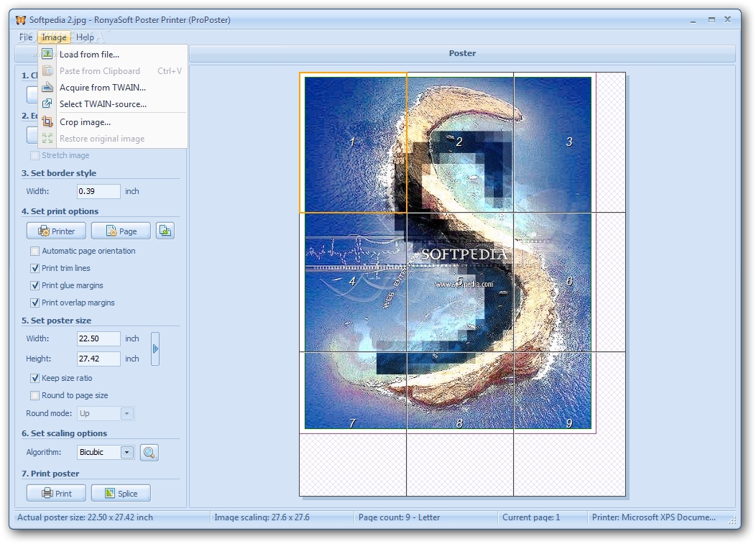756x544 pixels.
Task: Click the Page button
Action: coord(121,231)
